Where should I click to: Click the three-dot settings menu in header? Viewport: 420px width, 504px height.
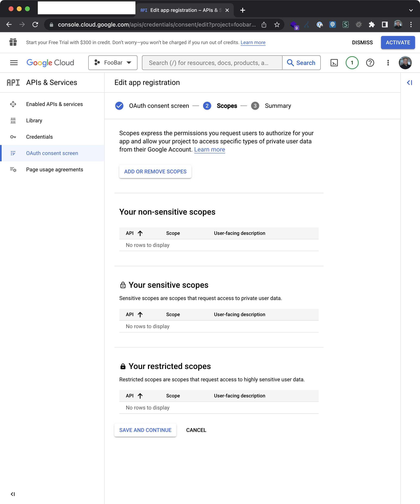point(388,63)
